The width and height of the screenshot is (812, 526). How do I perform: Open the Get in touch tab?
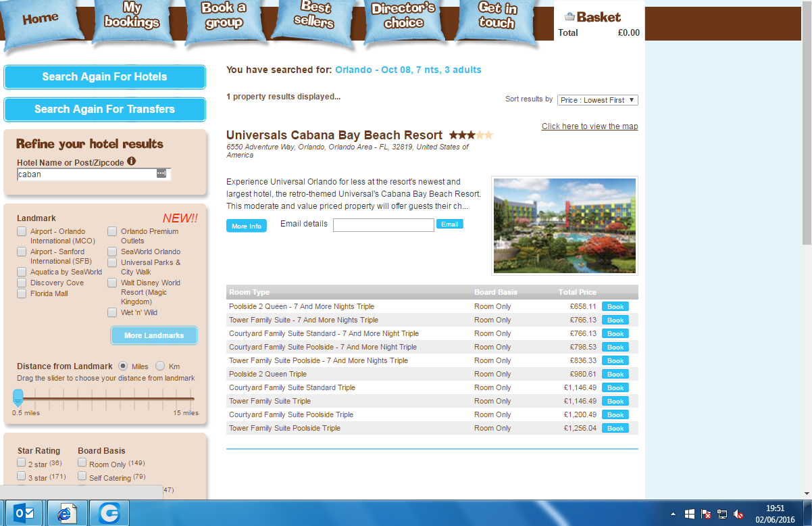pos(497,20)
